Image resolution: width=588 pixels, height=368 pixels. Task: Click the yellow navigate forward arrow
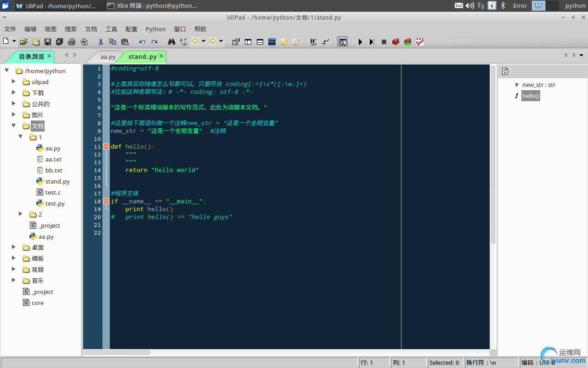(x=213, y=41)
